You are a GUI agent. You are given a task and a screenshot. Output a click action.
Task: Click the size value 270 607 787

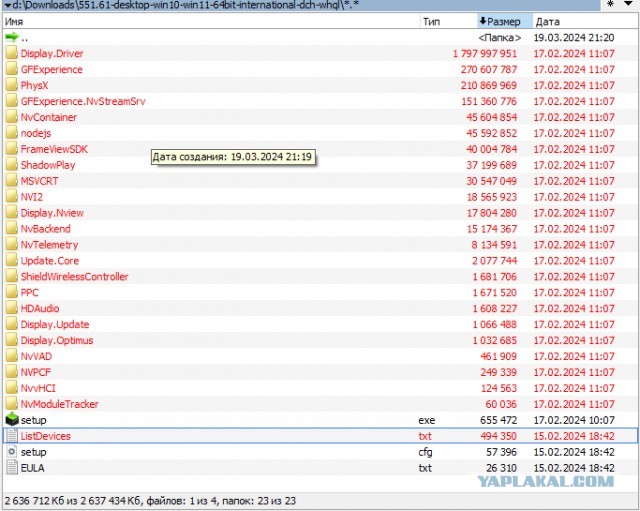(489, 69)
